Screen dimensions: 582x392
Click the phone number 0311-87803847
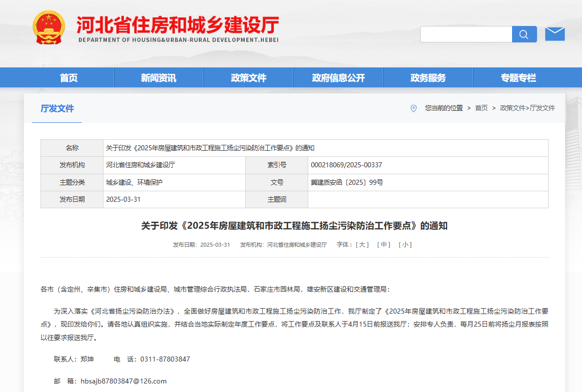coord(165,359)
